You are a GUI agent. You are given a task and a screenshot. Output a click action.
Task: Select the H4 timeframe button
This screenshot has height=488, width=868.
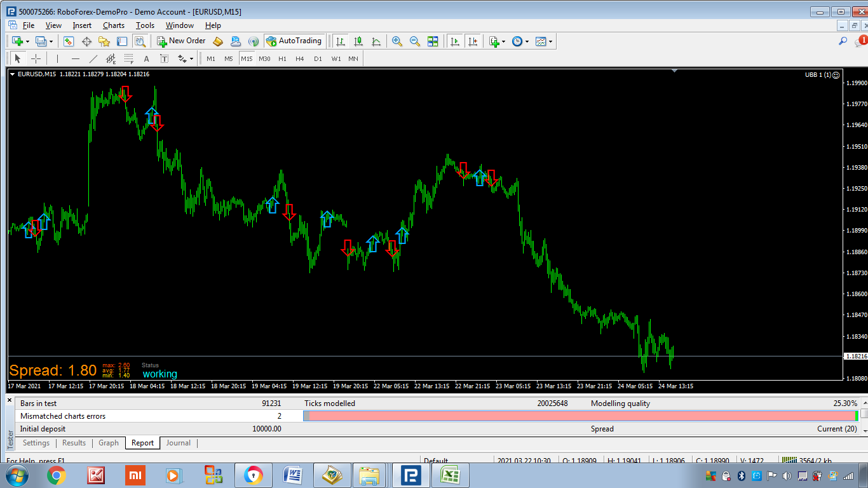(300, 58)
